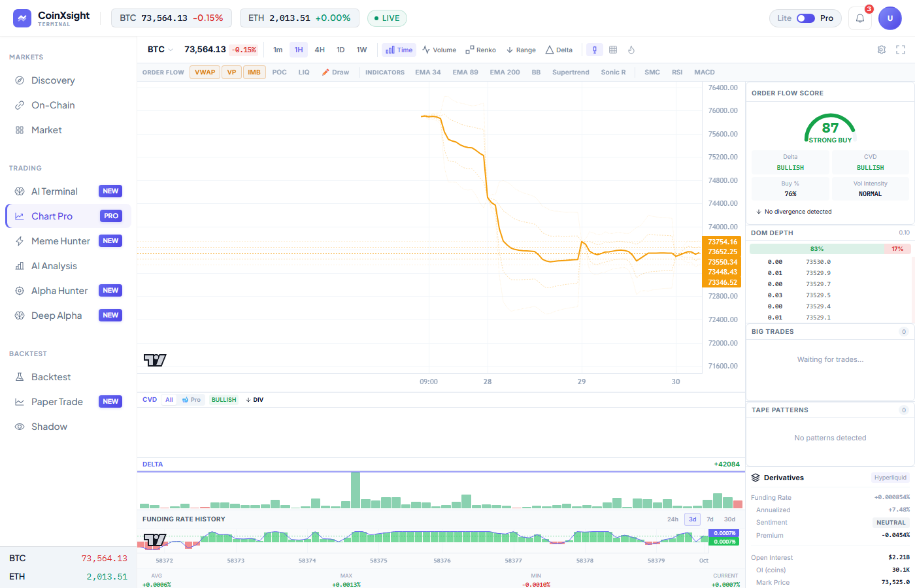Click the DOM depth 83% buy bar

point(817,249)
